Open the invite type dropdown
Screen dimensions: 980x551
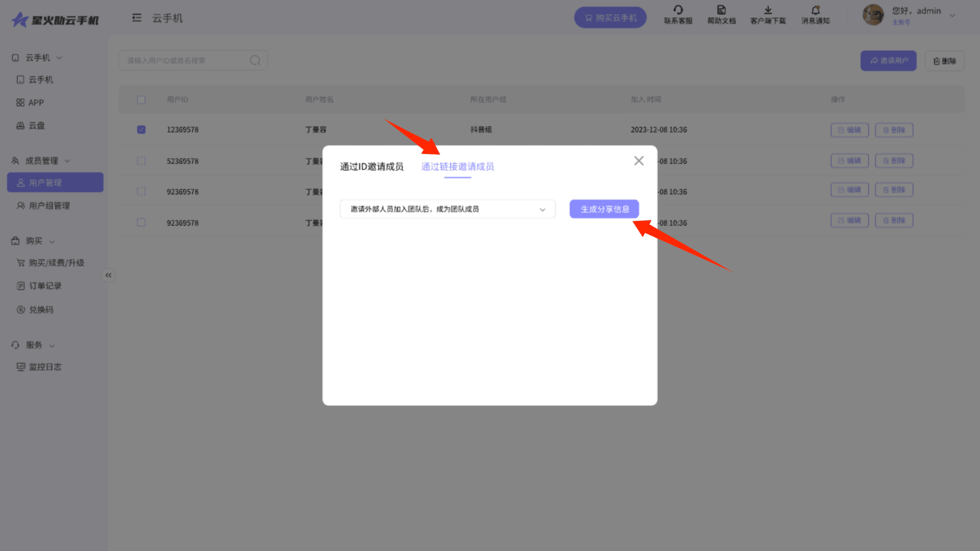click(x=447, y=209)
